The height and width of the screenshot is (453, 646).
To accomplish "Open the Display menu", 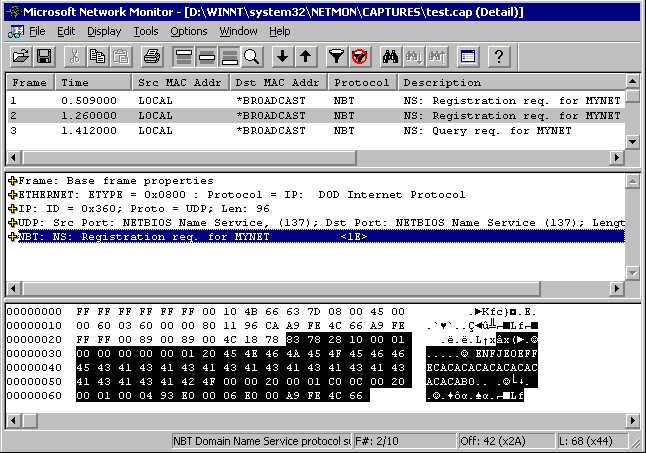I will coord(103,31).
